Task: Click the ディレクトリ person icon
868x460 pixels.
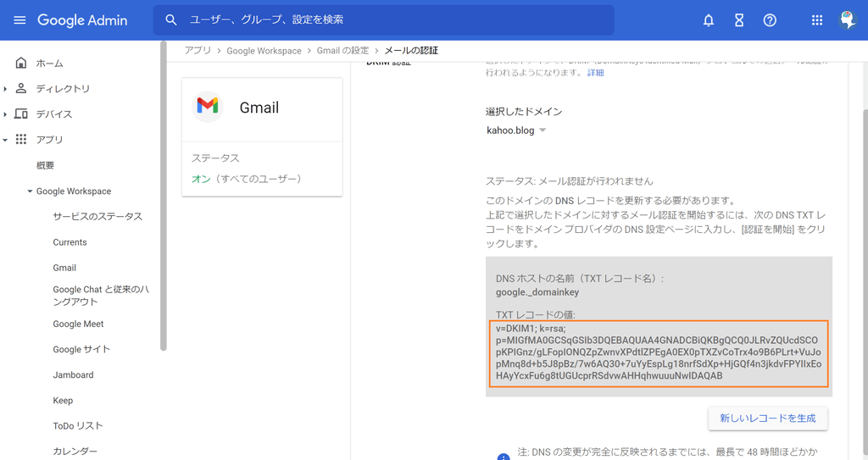Action: (21, 88)
